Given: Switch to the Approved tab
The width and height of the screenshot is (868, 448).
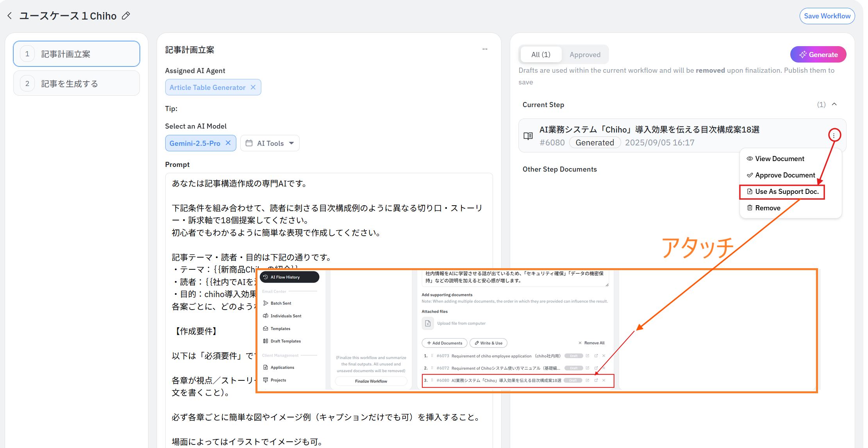Looking at the screenshot, I should tap(584, 55).
